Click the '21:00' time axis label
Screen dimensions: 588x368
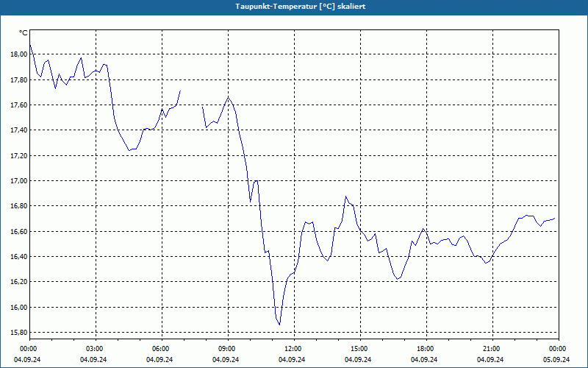492,349
